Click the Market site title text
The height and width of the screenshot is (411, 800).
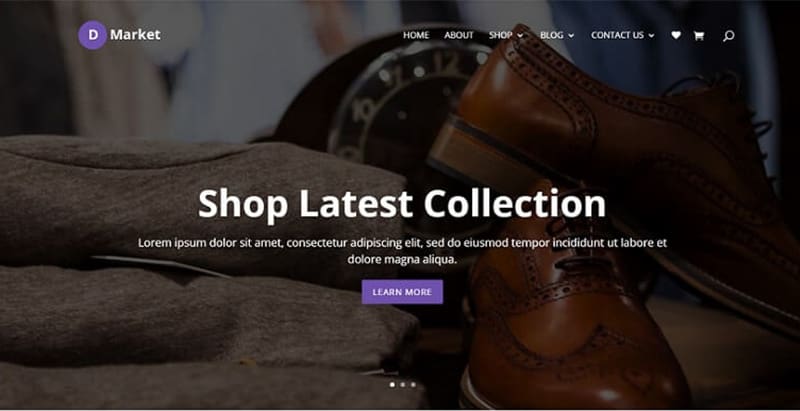coord(135,35)
